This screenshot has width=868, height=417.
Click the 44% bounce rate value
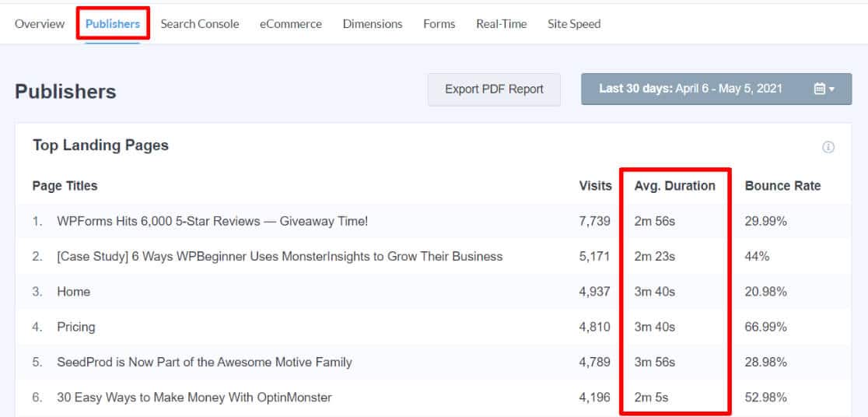click(x=758, y=257)
